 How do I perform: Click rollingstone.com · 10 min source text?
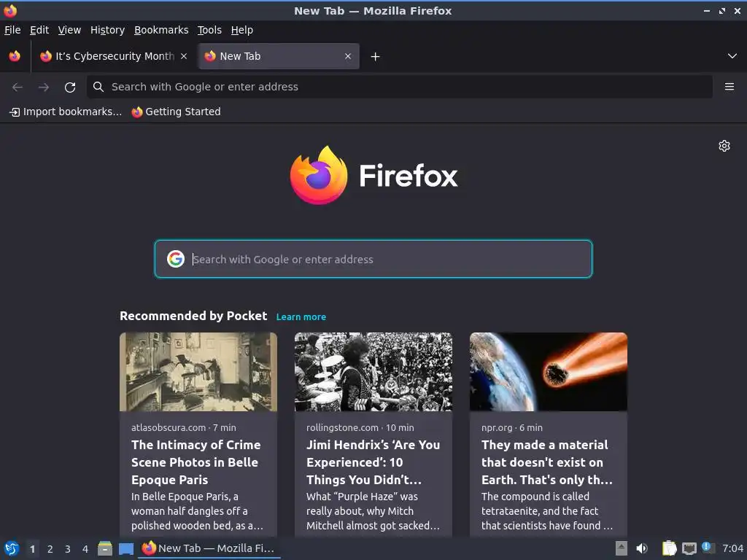tap(360, 427)
